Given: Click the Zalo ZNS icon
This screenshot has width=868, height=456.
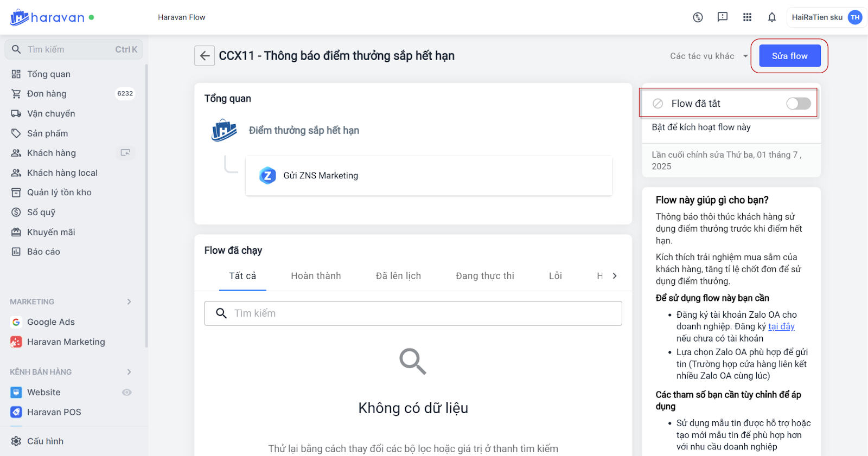Looking at the screenshot, I should (267, 175).
